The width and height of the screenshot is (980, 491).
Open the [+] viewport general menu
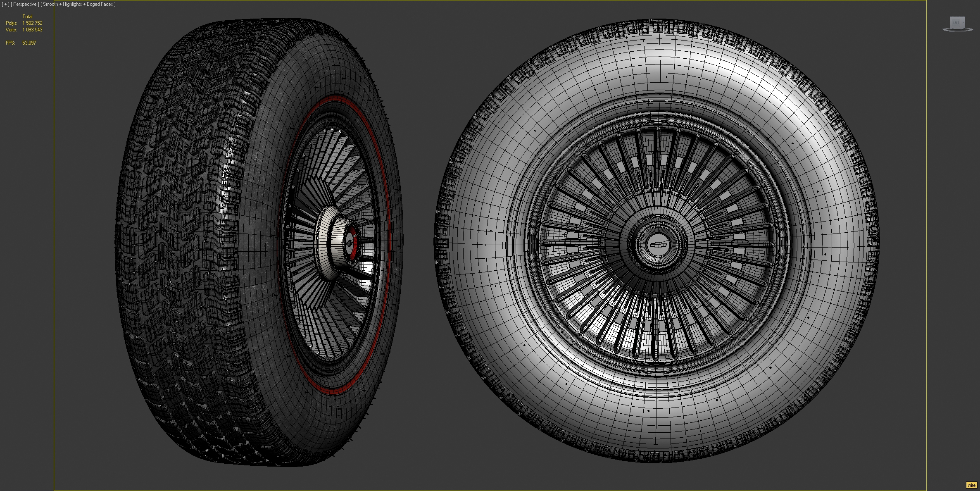(5, 4)
